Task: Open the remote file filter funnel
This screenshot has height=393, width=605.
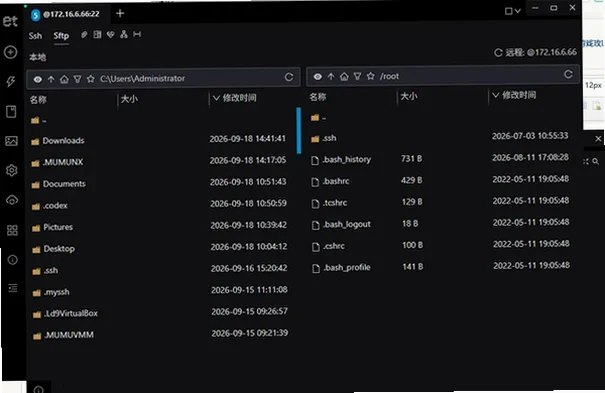Action: tap(357, 76)
